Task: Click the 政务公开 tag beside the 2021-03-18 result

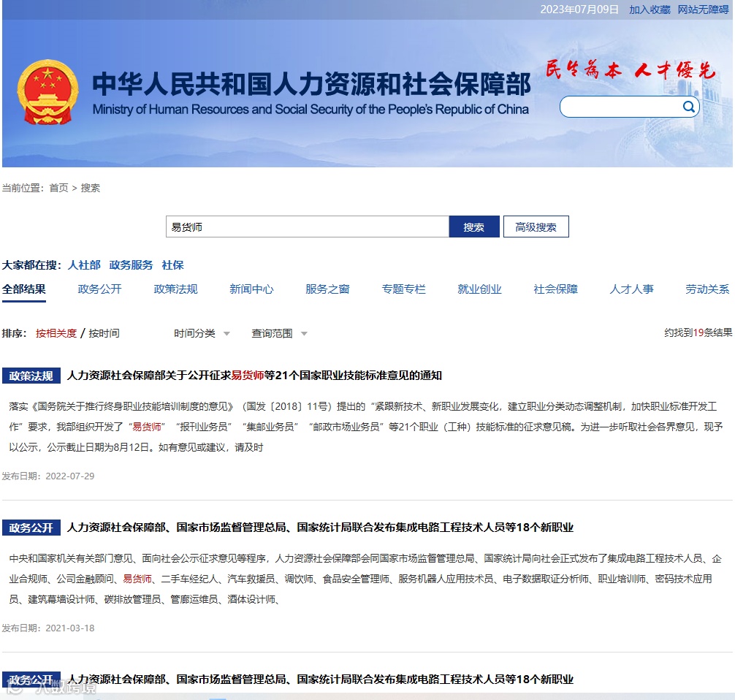Action: (31, 528)
